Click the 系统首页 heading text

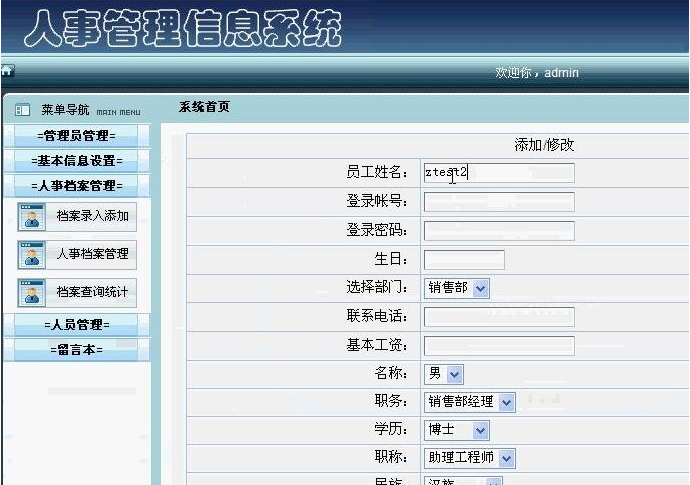[204, 107]
